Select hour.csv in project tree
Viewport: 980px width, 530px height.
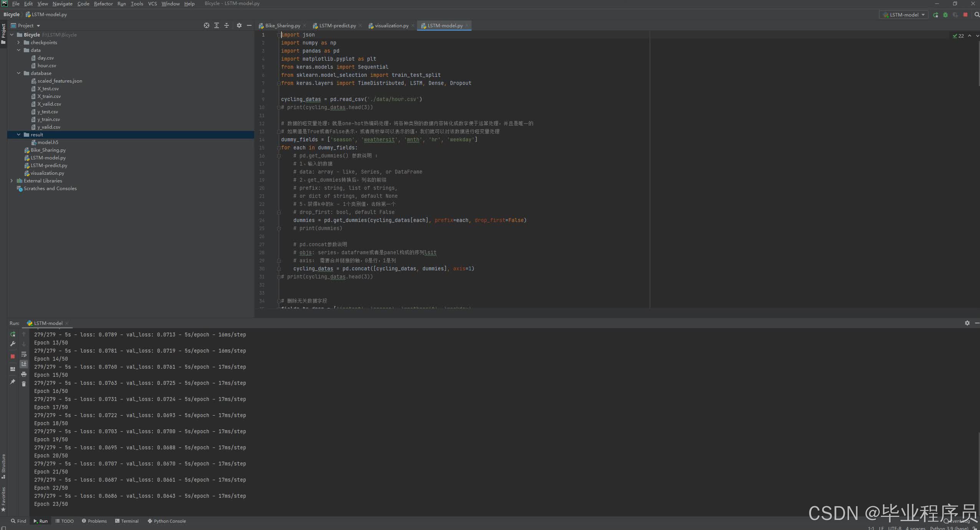(x=46, y=66)
